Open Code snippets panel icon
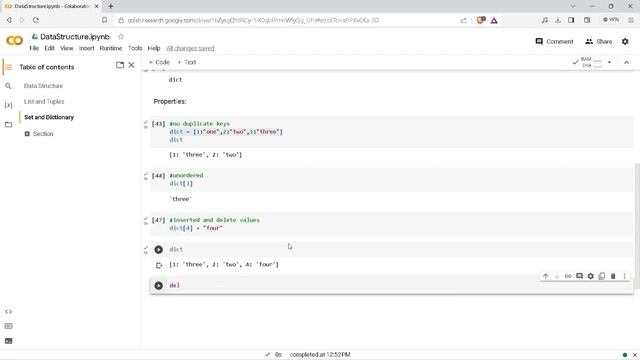This screenshot has width=640, height=360. coord(8,312)
